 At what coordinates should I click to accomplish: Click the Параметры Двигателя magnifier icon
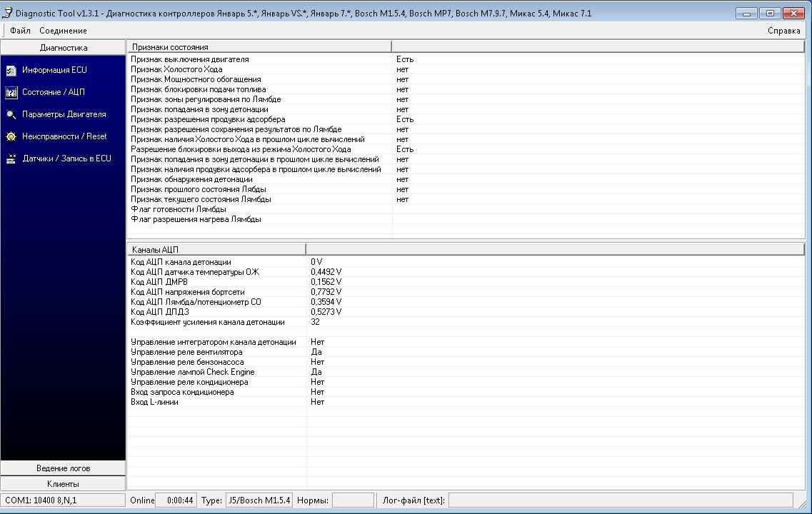click(11, 114)
